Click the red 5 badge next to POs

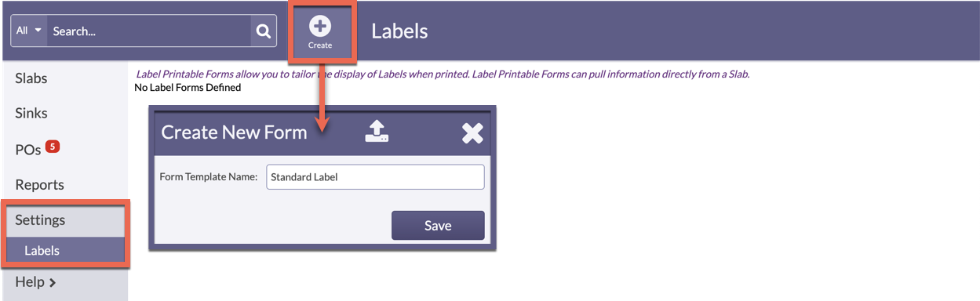point(53,146)
